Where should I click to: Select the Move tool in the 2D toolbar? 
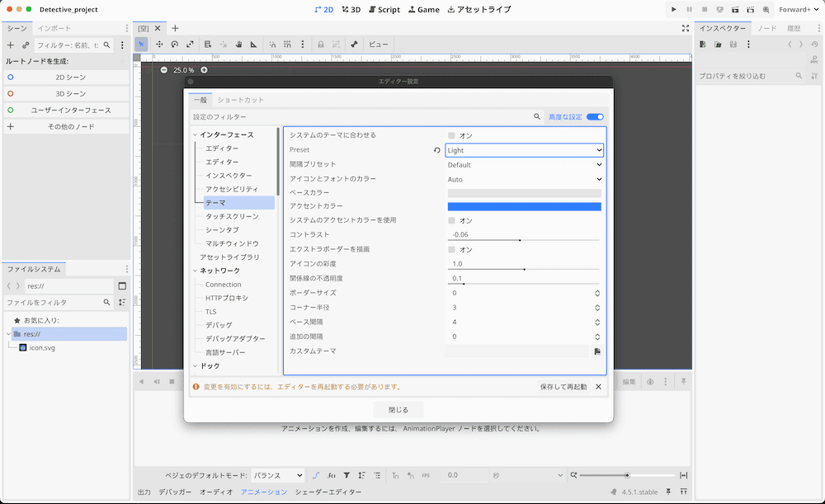click(x=161, y=45)
